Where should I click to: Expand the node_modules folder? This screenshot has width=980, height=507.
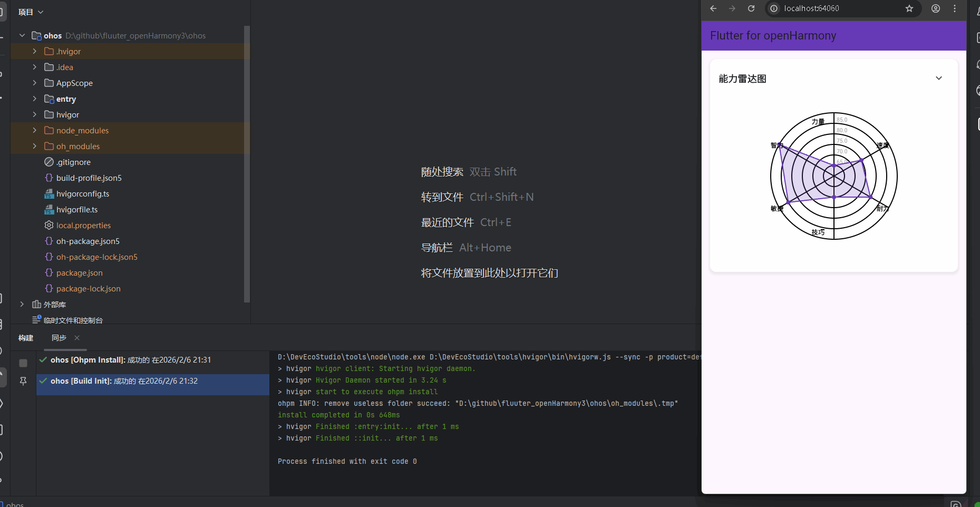click(34, 130)
